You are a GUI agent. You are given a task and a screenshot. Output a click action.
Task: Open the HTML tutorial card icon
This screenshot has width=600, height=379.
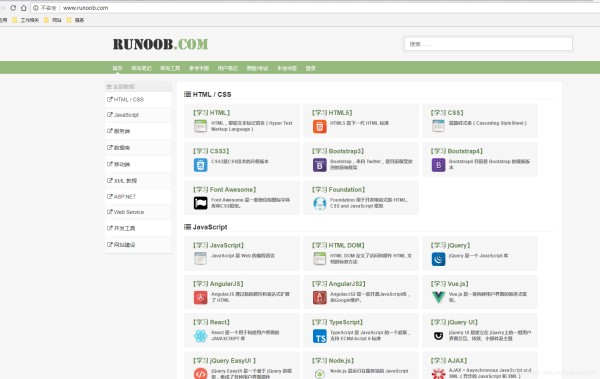200,126
